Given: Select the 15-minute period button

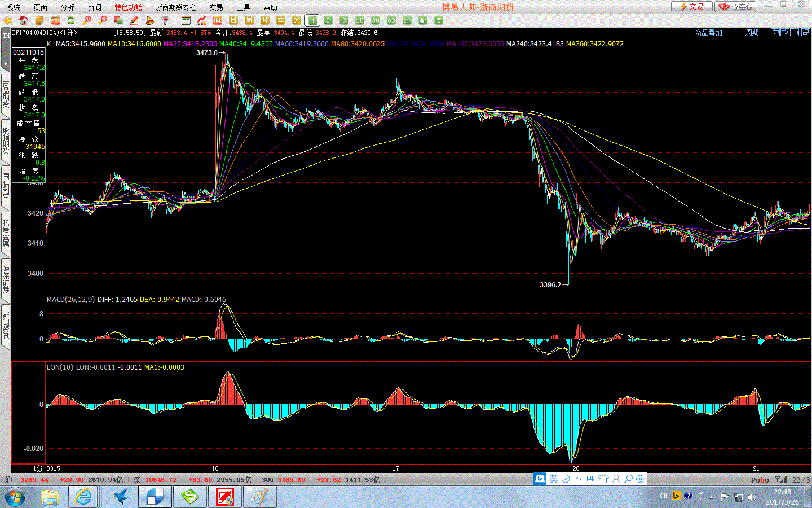Looking at the screenshot, I should 360,20.
